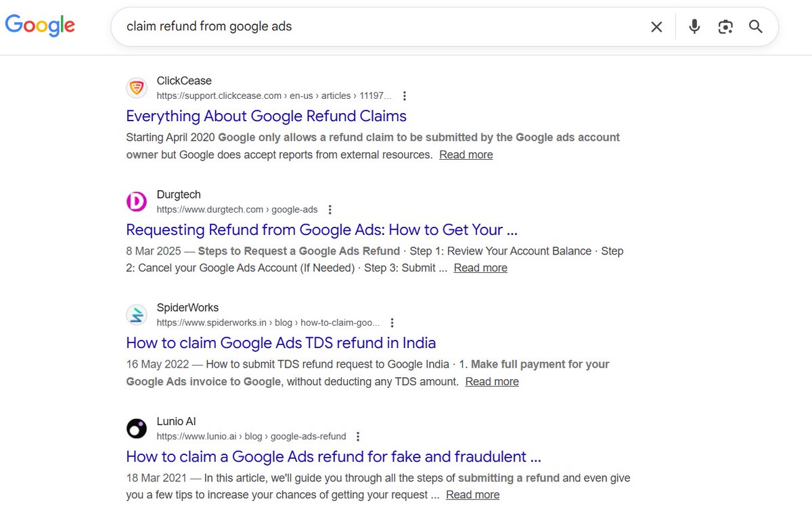Open 'Requesting Refund from Google Ads' result
Screen dimensions: 812x524
tap(322, 230)
